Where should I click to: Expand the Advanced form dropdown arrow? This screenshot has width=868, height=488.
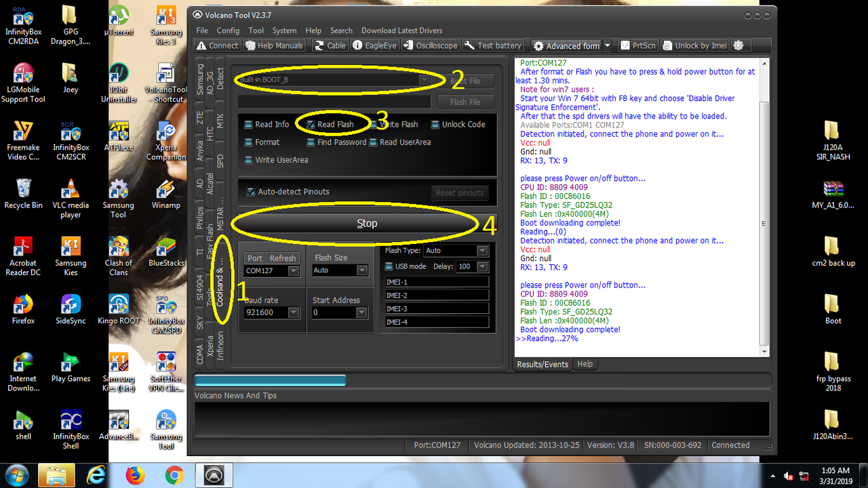[x=608, y=45]
